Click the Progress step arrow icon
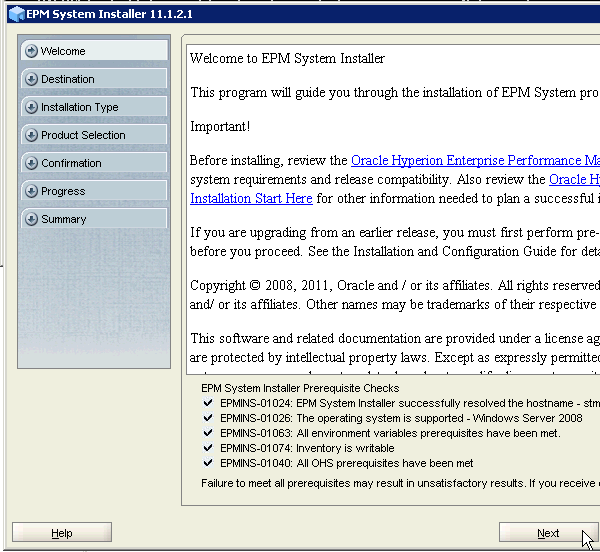Screen dimensions: 600x552 (x=31, y=191)
